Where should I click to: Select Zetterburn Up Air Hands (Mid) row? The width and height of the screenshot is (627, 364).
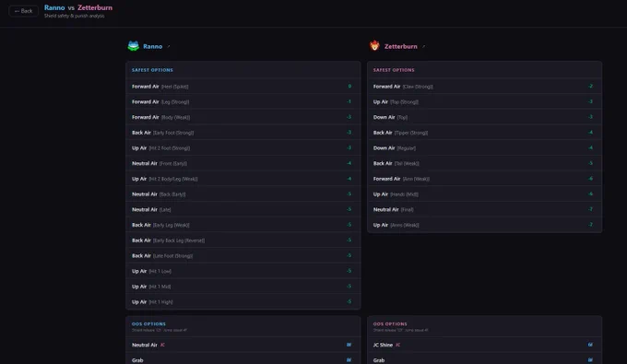[485, 194]
